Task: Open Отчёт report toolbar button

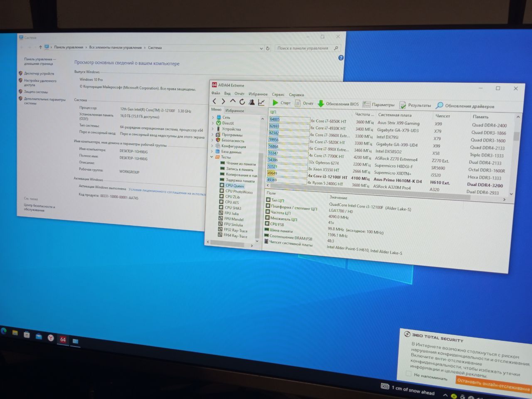Action: pyautogui.click(x=304, y=103)
